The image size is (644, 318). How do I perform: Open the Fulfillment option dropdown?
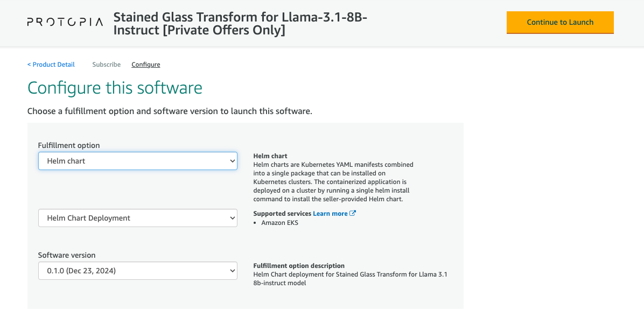click(x=137, y=160)
